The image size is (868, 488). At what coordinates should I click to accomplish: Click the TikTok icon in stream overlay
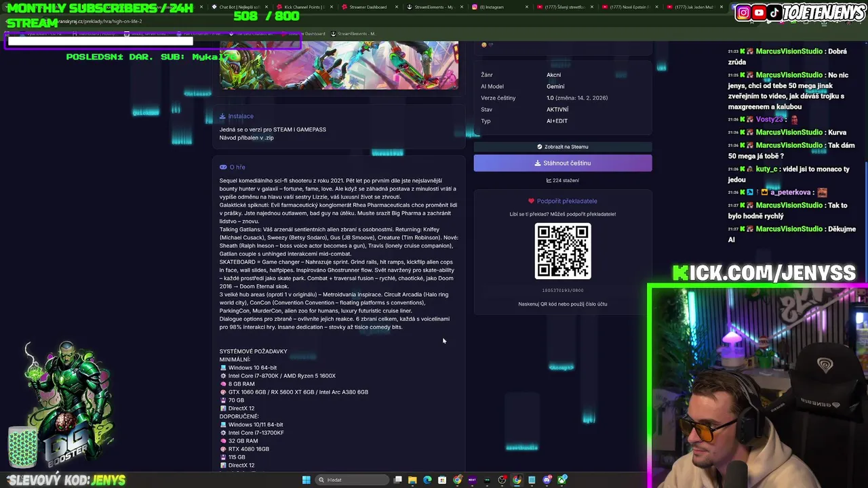click(774, 12)
